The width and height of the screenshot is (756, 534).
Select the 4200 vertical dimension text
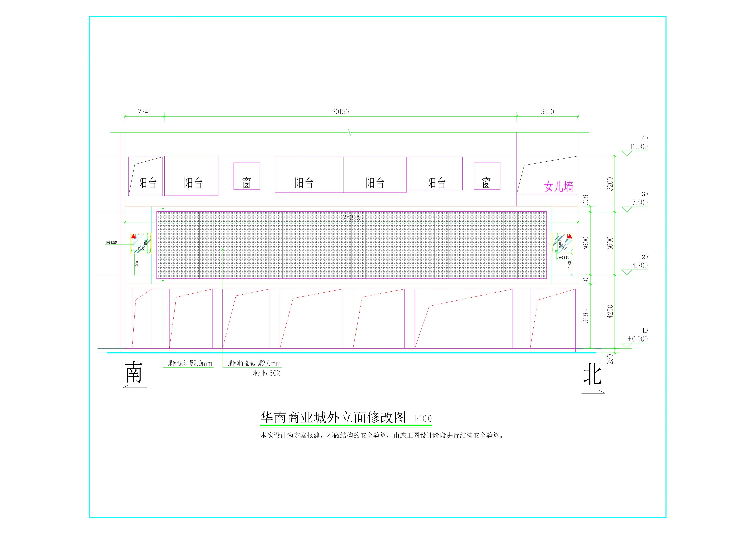click(x=610, y=311)
